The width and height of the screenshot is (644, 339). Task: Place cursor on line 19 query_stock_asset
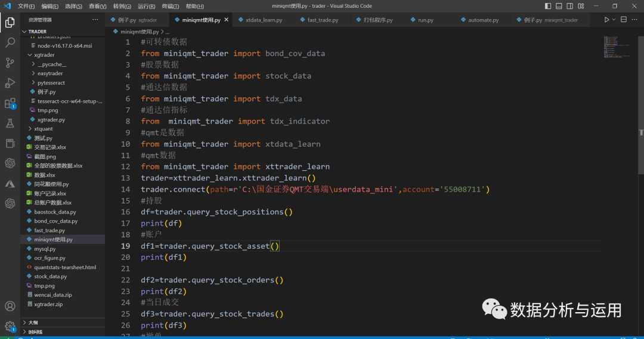(230, 246)
